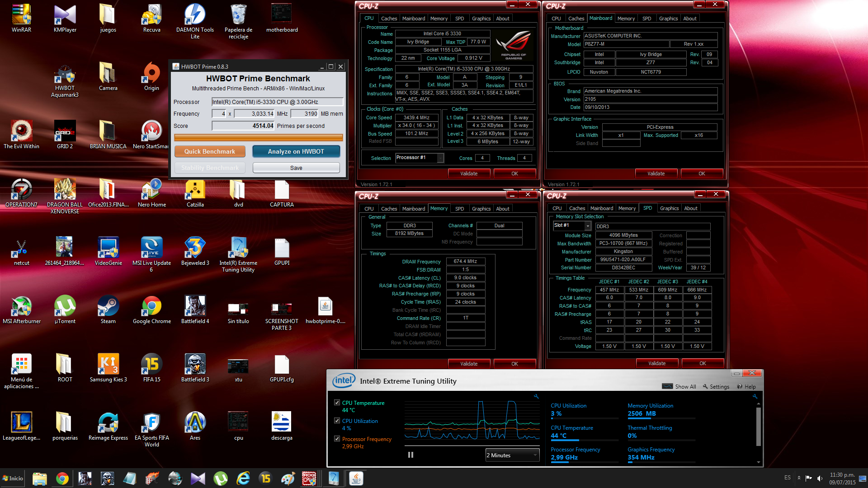Toggle the CPU Temperature checkbox in XTU
868x488 pixels.
(337, 403)
